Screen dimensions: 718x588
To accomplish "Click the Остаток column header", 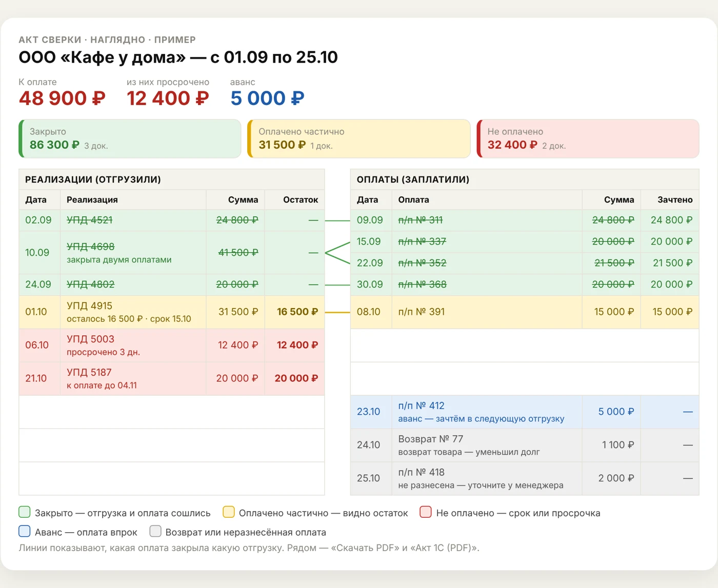I will (x=301, y=199).
